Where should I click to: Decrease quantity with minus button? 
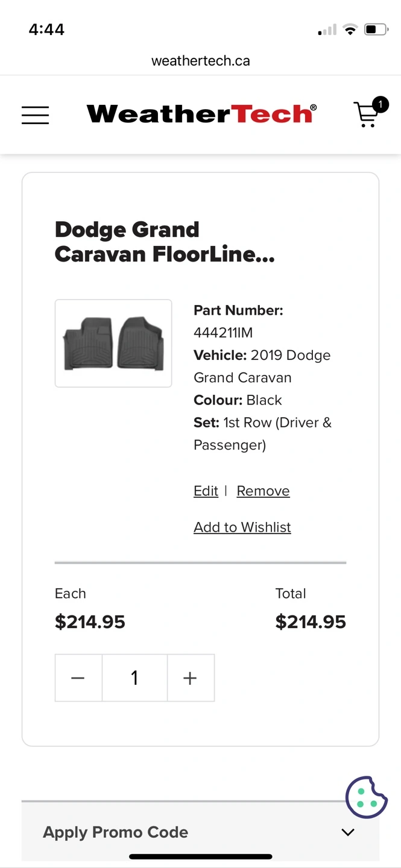coord(78,678)
